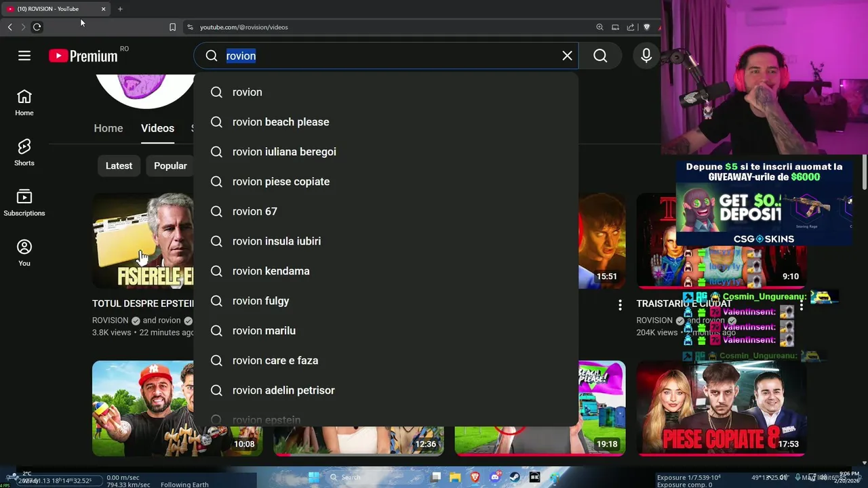Select the 'rovion' search suggestion
Viewport: 868px width, 488px height.
click(386, 92)
